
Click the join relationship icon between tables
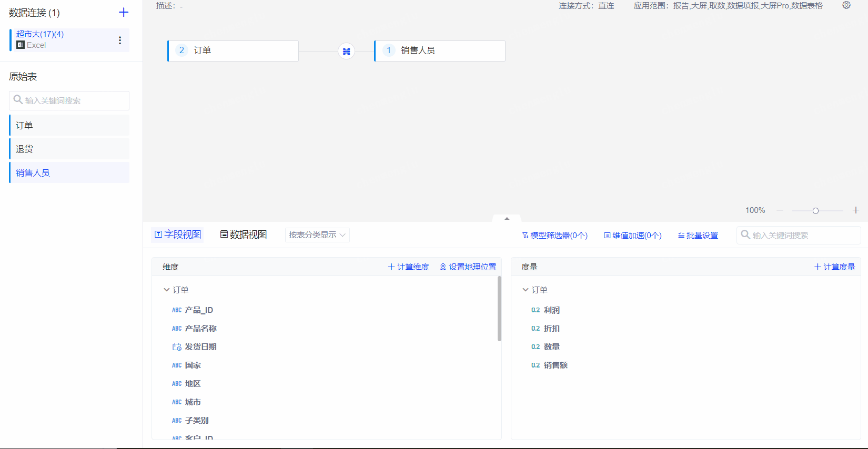(346, 51)
